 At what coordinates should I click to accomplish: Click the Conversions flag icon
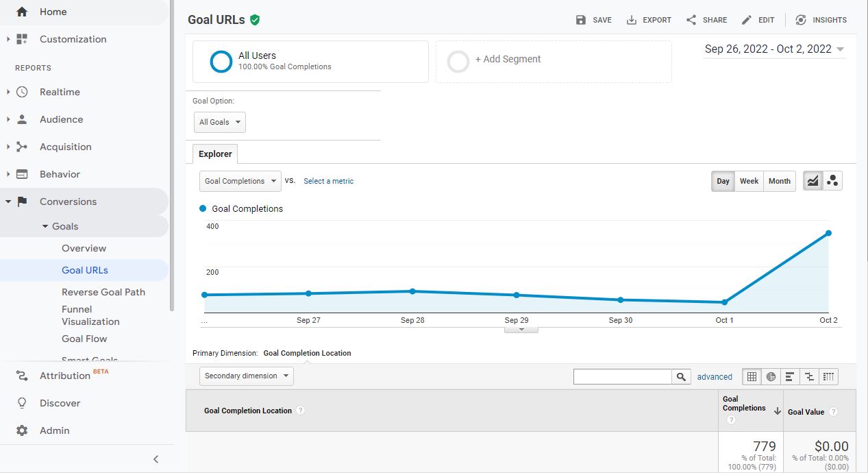tap(22, 202)
